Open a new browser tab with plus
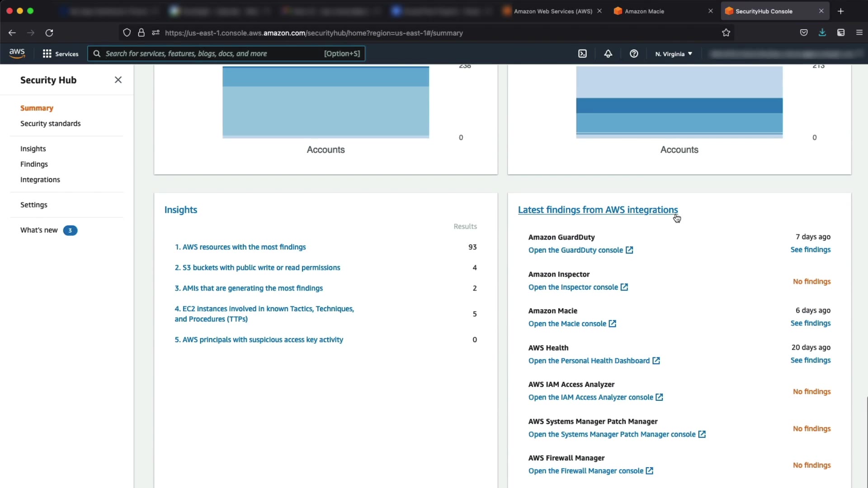868x488 pixels. [x=840, y=11]
